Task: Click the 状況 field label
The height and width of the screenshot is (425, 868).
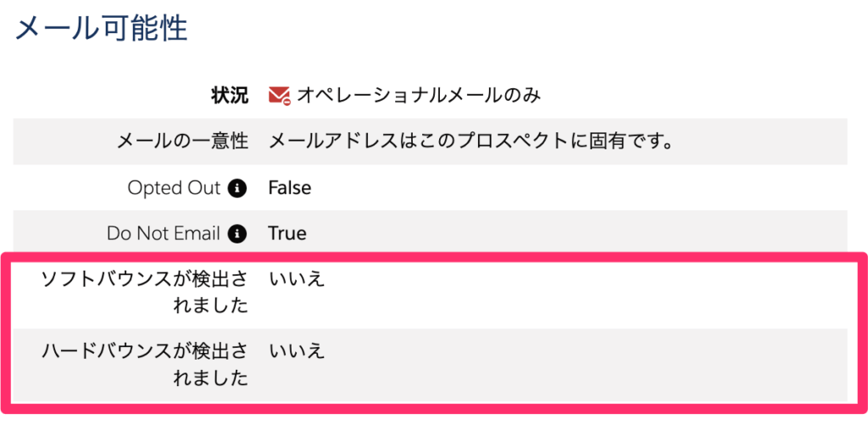Action: (229, 95)
